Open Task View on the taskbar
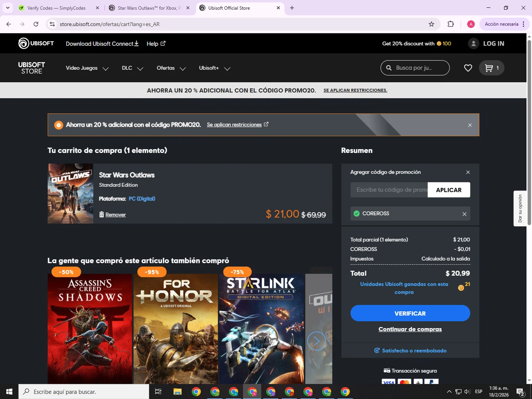 click(x=158, y=392)
